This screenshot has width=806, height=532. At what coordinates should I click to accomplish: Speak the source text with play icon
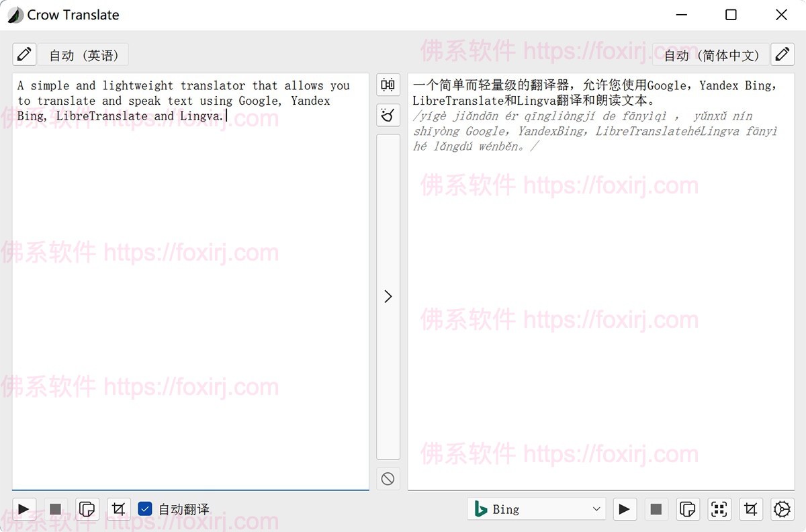(x=24, y=509)
